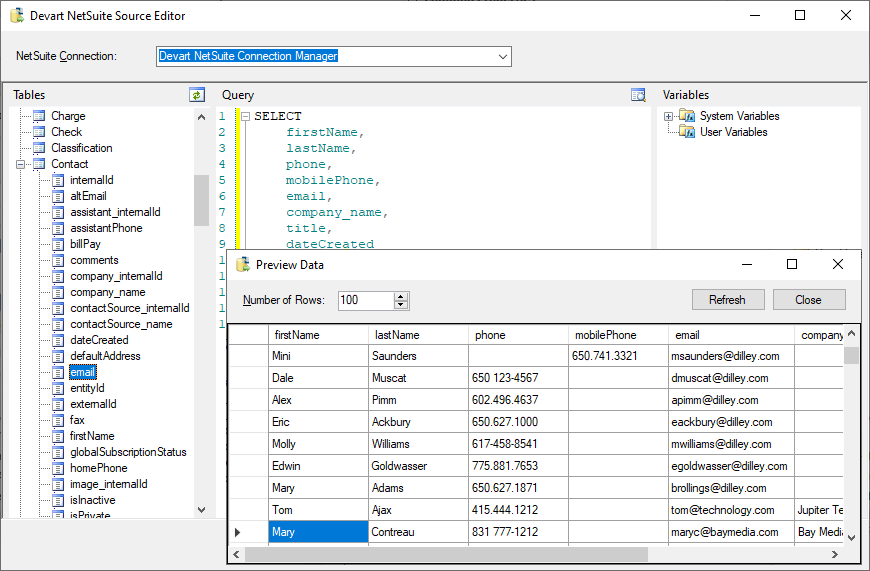Click the Contact table icon
Image resolution: width=870 pixels, height=571 pixels.
39,164
